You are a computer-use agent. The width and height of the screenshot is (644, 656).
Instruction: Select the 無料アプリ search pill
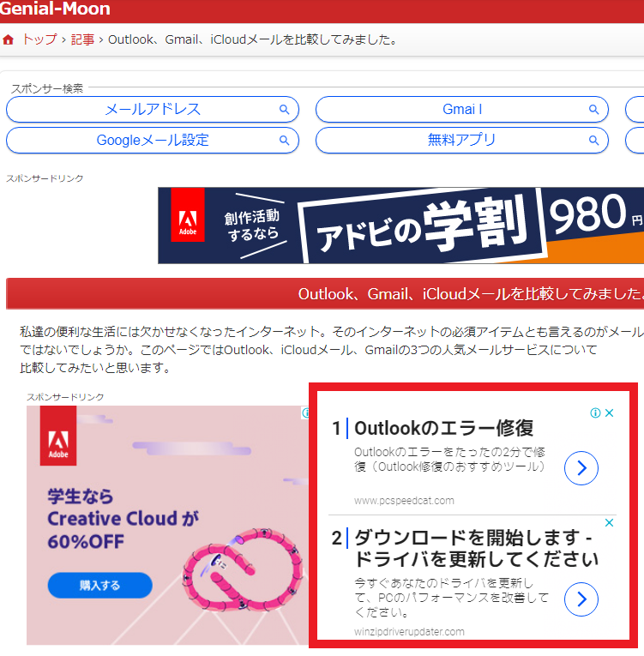click(462, 140)
